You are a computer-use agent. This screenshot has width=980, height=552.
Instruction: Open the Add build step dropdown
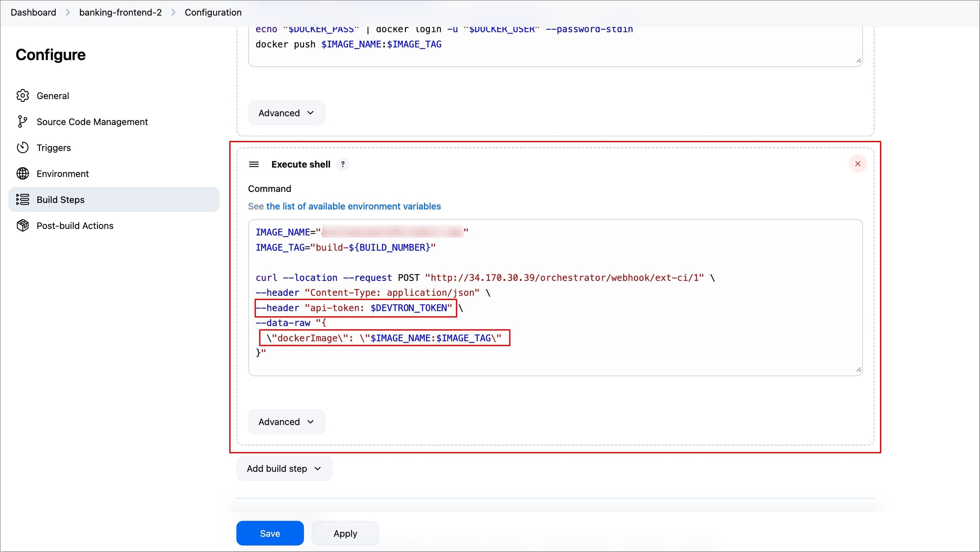(284, 469)
